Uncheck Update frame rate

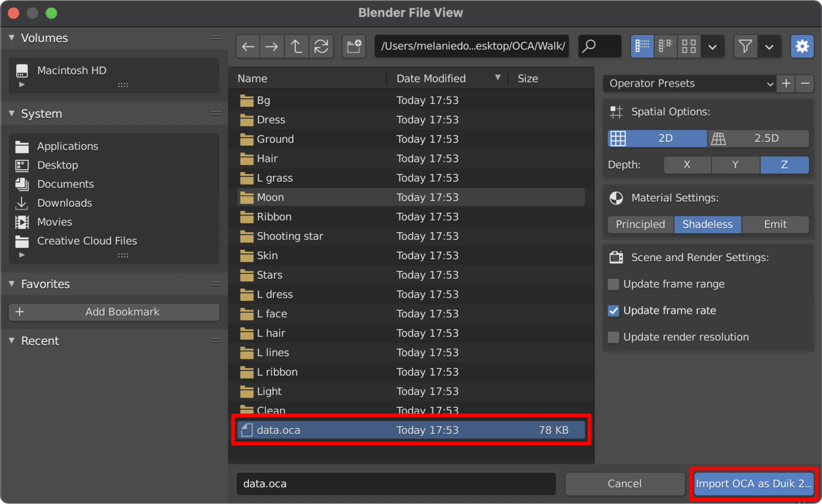pyautogui.click(x=613, y=310)
